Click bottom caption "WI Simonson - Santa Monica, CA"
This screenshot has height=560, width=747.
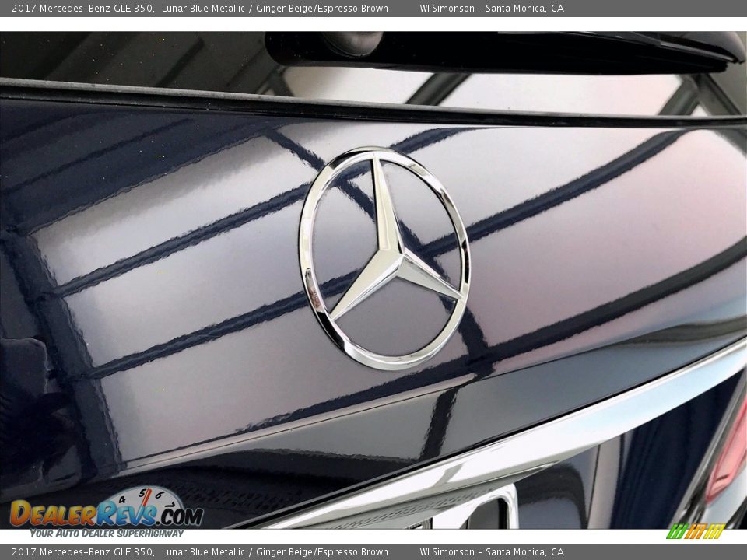(x=491, y=552)
